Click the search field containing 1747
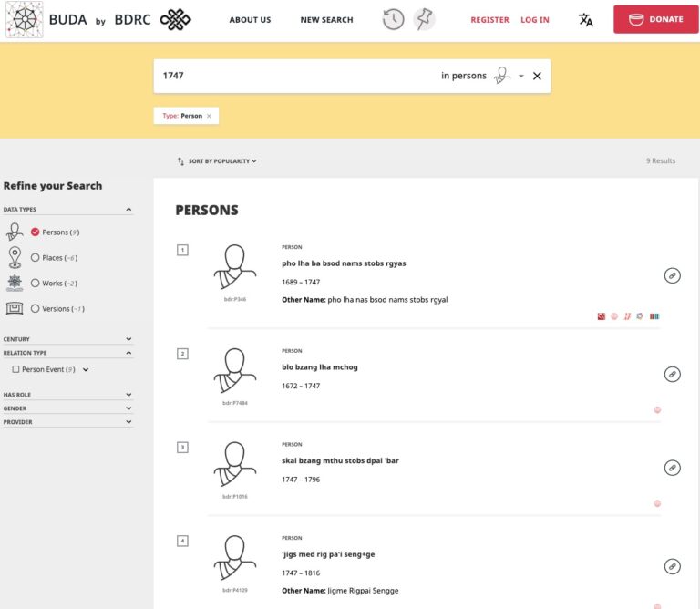Screen dimensions: 700x609 (292, 76)
